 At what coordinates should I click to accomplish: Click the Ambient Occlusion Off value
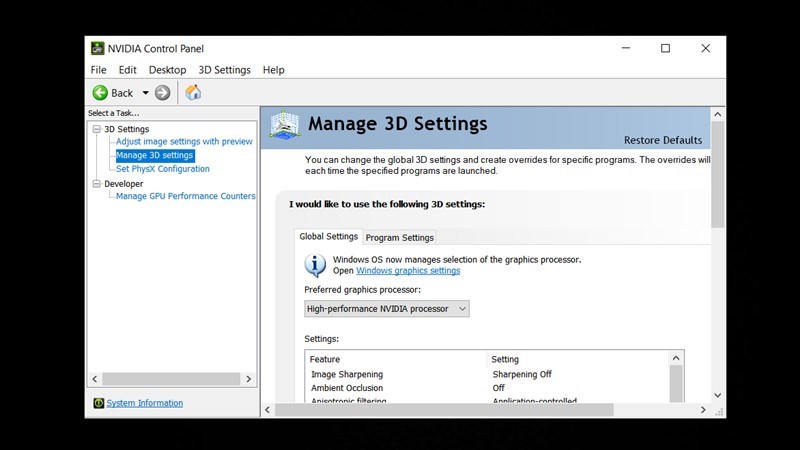pos(498,388)
